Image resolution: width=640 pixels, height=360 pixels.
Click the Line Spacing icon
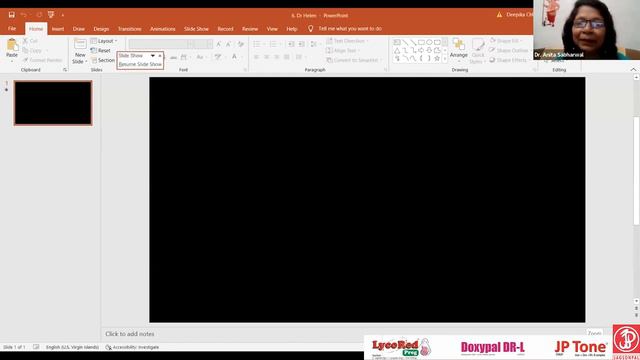314,44
